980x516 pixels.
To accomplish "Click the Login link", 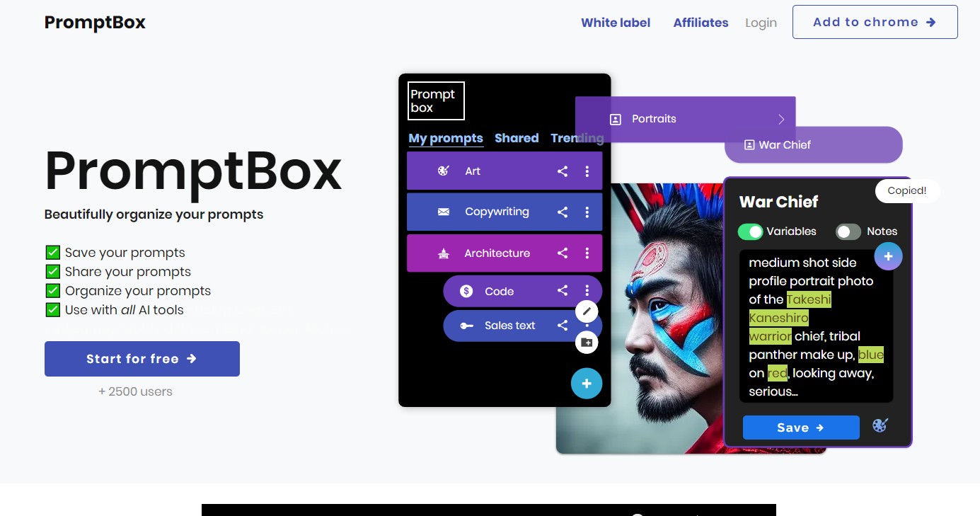I will click(x=761, y=23).
